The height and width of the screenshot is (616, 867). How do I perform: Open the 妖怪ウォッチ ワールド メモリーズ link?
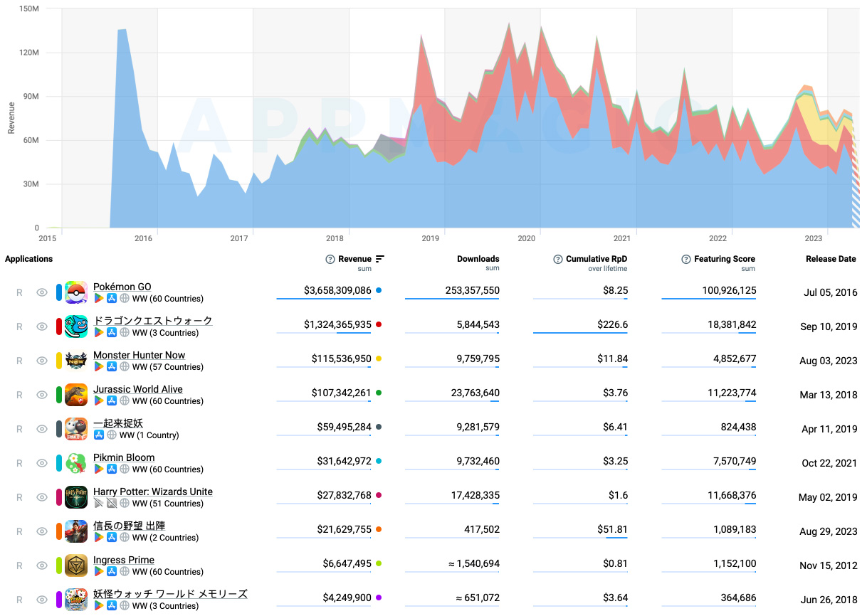170,594
